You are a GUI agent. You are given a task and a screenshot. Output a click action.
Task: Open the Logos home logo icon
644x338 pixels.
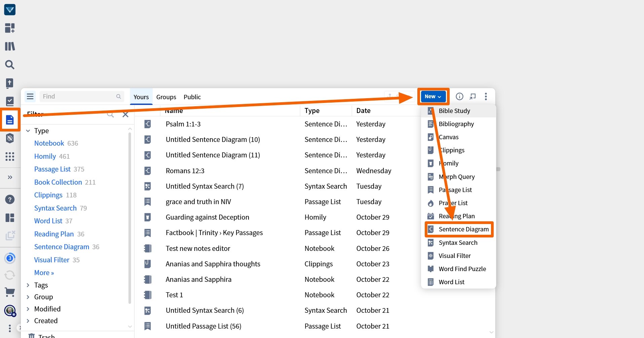pos(10,9)
